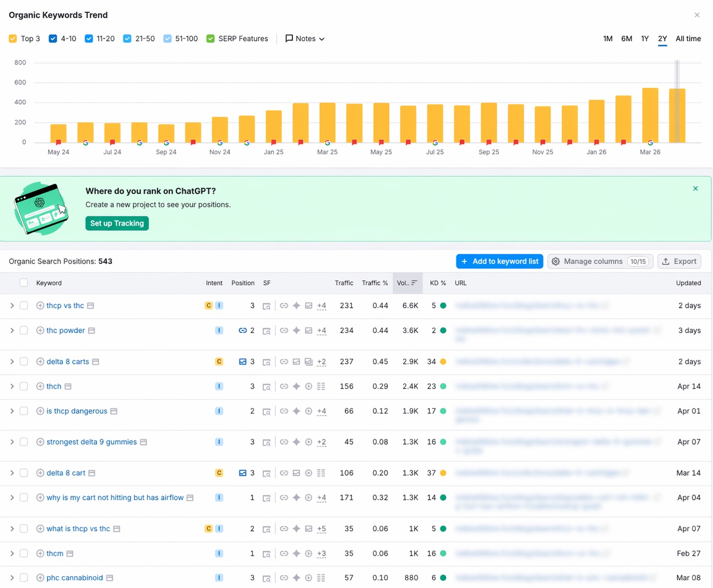Switch to All time range

[x=688, y=39]
